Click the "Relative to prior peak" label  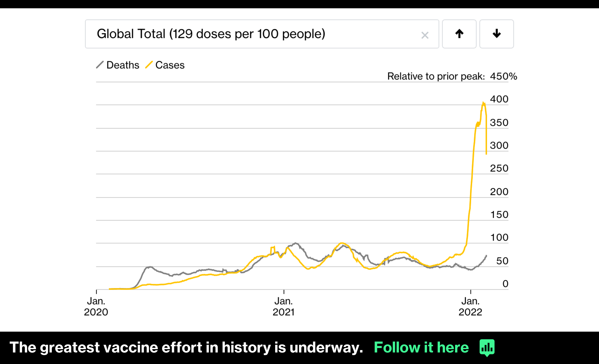(436, 76)
